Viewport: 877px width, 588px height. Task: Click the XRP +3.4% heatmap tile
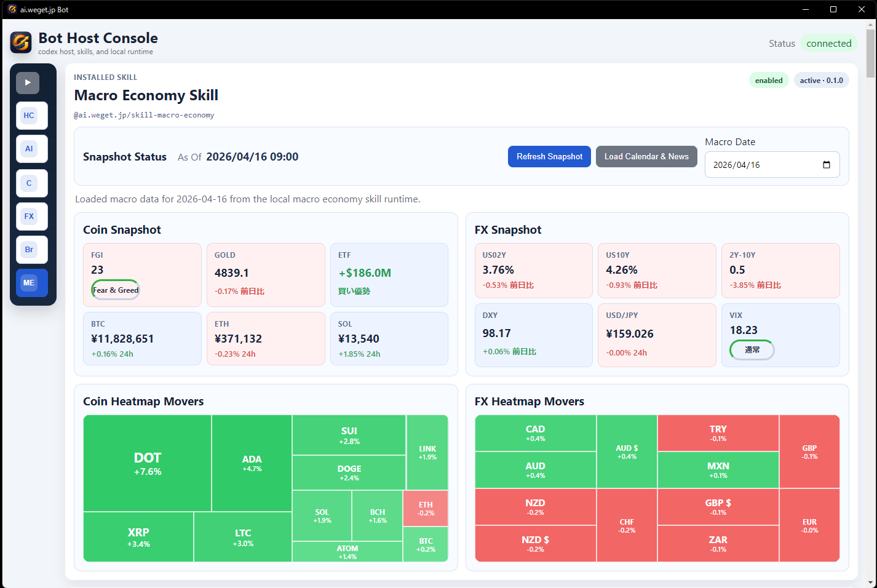pyautogui.click(x=138, y=537)
